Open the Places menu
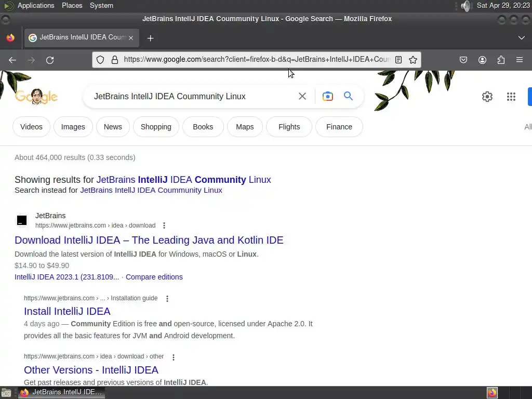The height and width of the screenshot is (399, 532). pos(72,5)
